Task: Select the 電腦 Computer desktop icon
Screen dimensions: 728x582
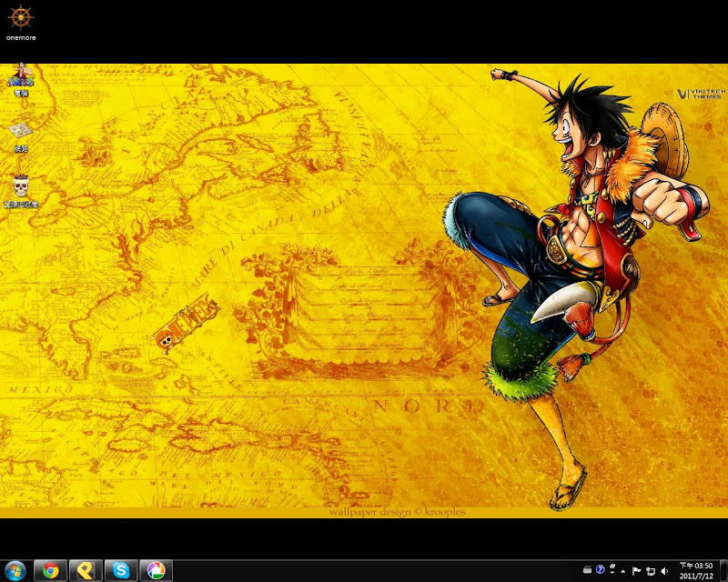Action: tap(19, 80)
